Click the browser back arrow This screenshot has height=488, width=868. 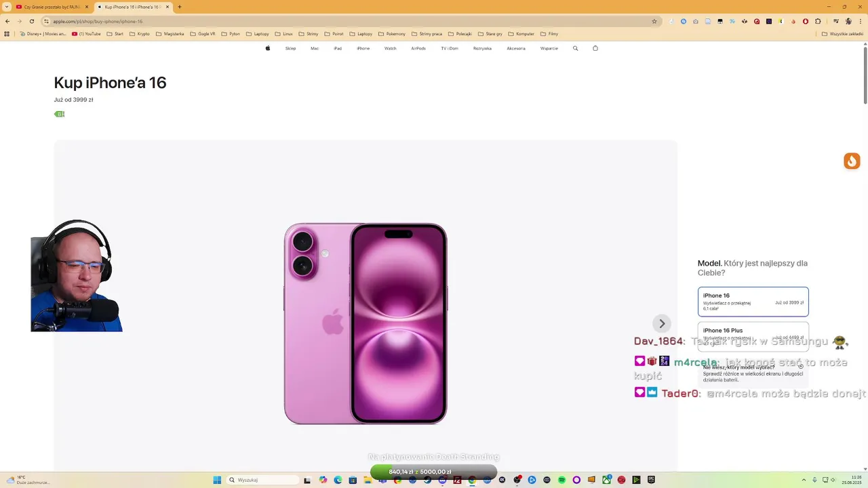click(7, 21)
